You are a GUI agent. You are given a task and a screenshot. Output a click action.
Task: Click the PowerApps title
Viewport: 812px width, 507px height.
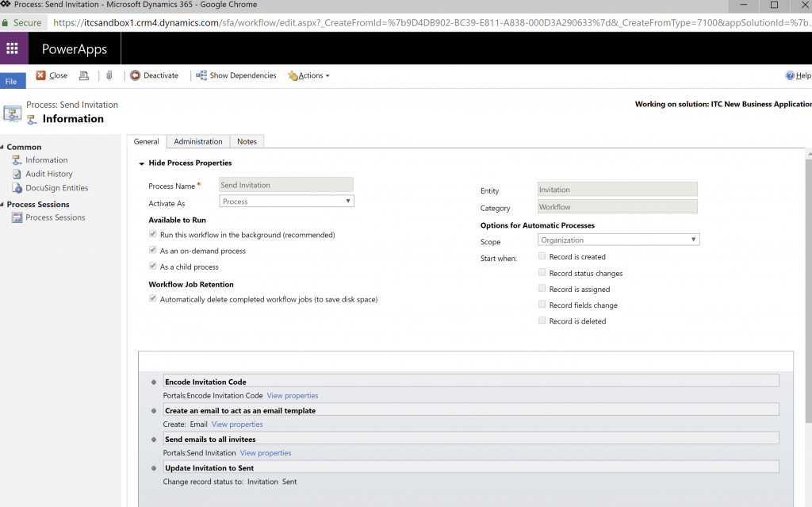(75, 48)
